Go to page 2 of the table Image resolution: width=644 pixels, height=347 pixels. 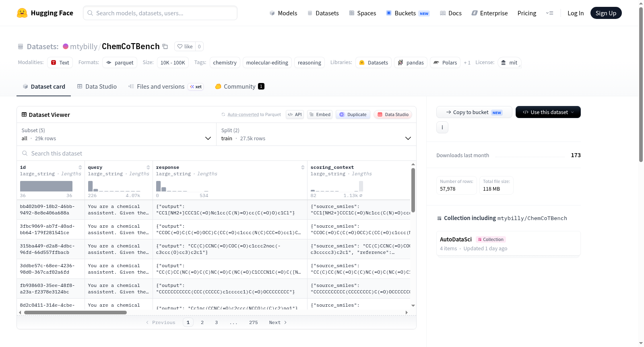tap(202, 322)
